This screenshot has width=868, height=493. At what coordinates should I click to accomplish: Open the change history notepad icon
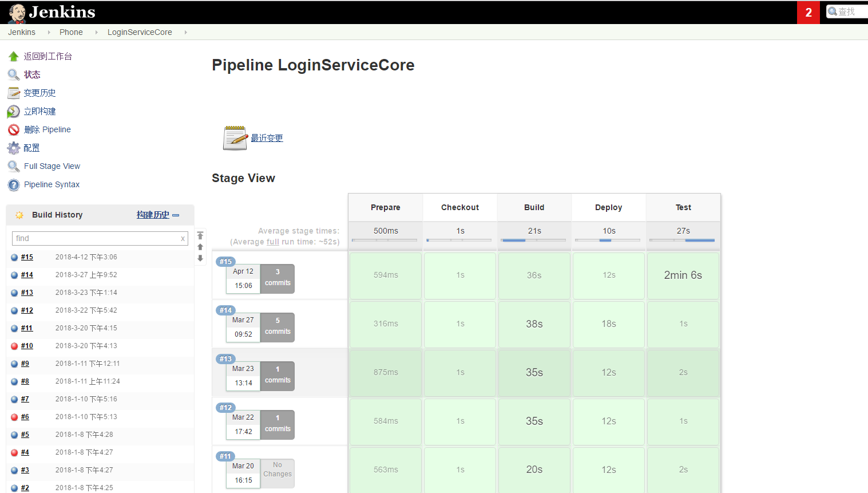pyautogui.click(x=14, y=93)
